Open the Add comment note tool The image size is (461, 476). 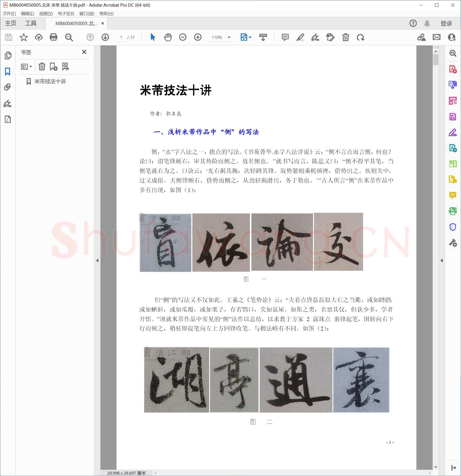tap(285, 37)
